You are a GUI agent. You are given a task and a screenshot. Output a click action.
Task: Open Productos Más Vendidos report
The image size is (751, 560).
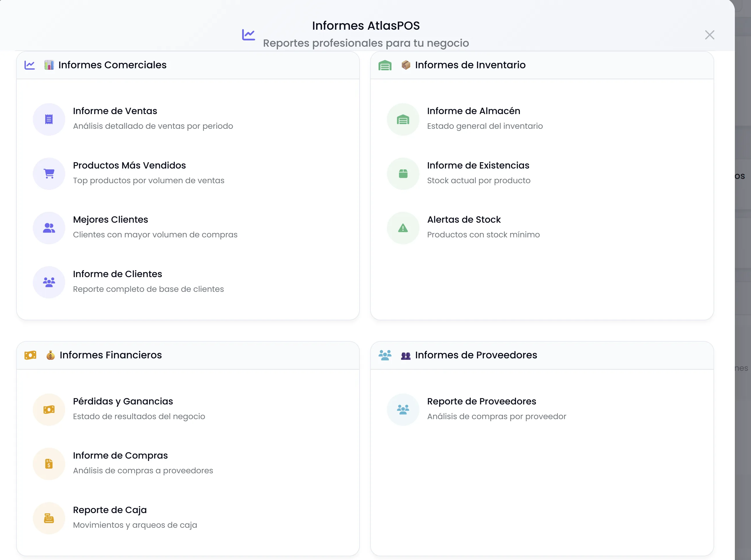click(x=129, y=165)
